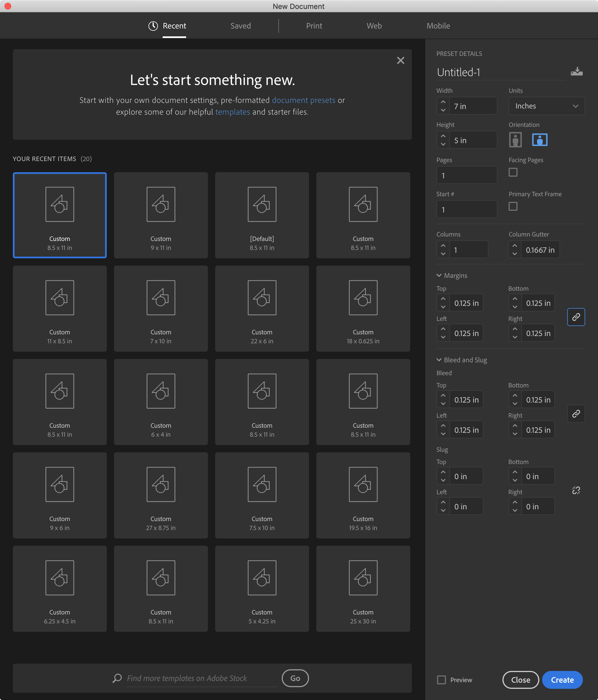Select the Custom 7.5 x 10 in preset
The image size is (598, 700).
pos(262,495)
